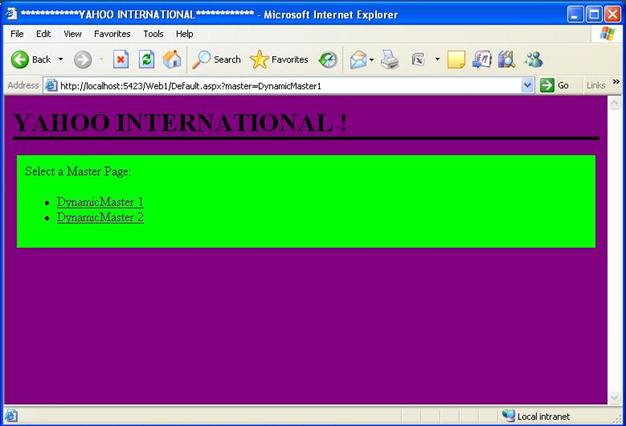Screen dimensions: 626x426
Task: Click the IE title bar document icon
Action: [12, 13]
